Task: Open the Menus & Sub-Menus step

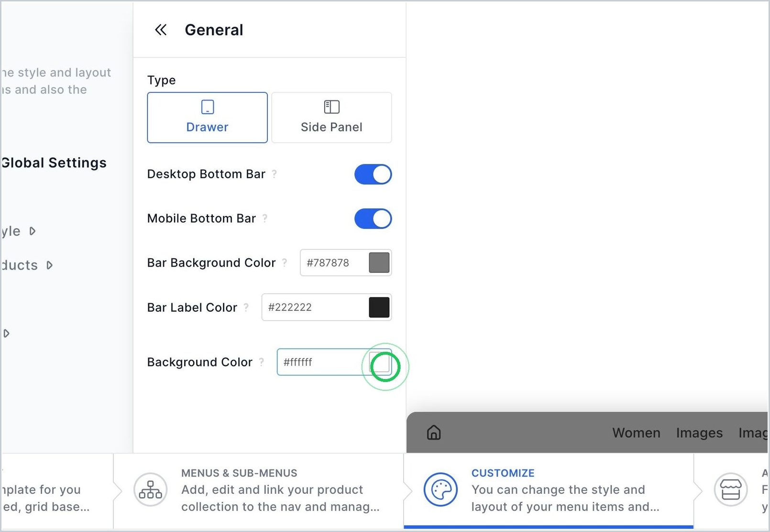Action: coord(258,490)
